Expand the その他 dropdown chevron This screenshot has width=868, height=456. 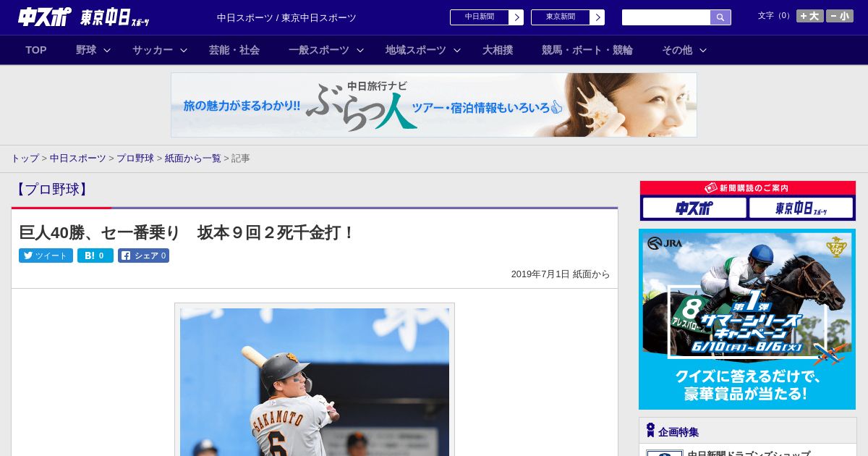pos(703,51)
